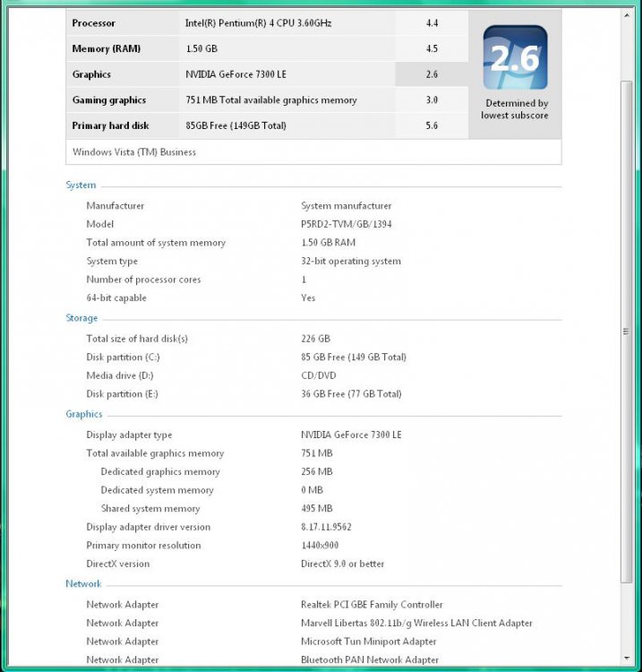Click Microsoft Tun Miniport Adapter entry
Viewport: 642px width, 672px height.
pyautogui.click(x=368, y=642)
